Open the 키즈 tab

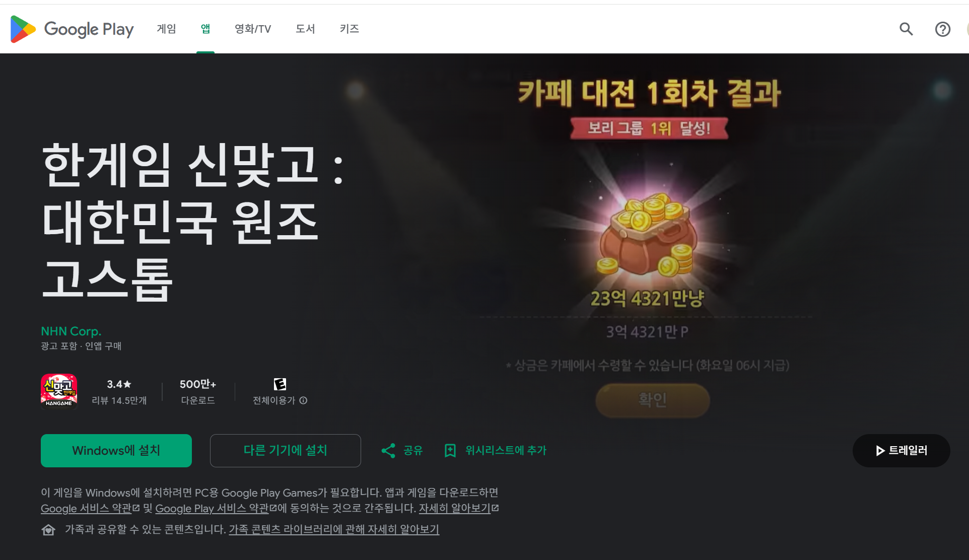(349, 29)
